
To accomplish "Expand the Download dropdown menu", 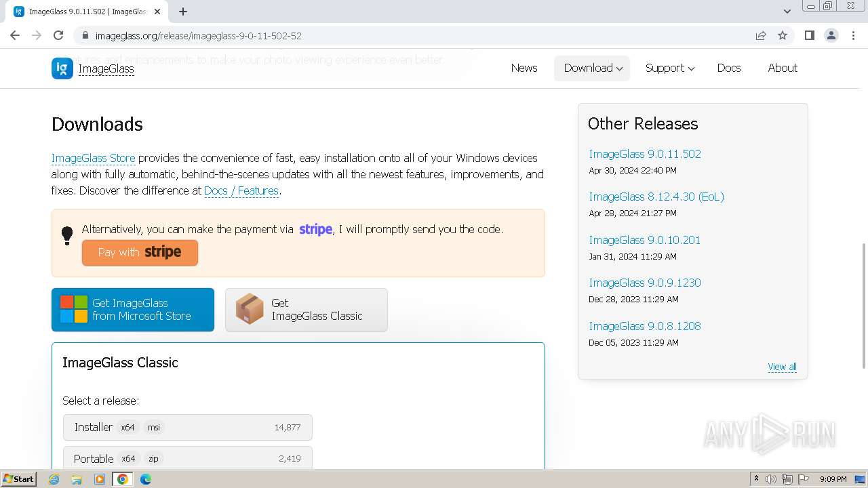I will (592, 68).
